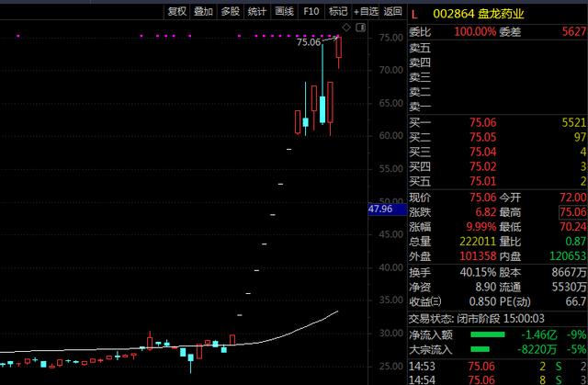Select the 14:54 trade tick row

pos(498,379)
